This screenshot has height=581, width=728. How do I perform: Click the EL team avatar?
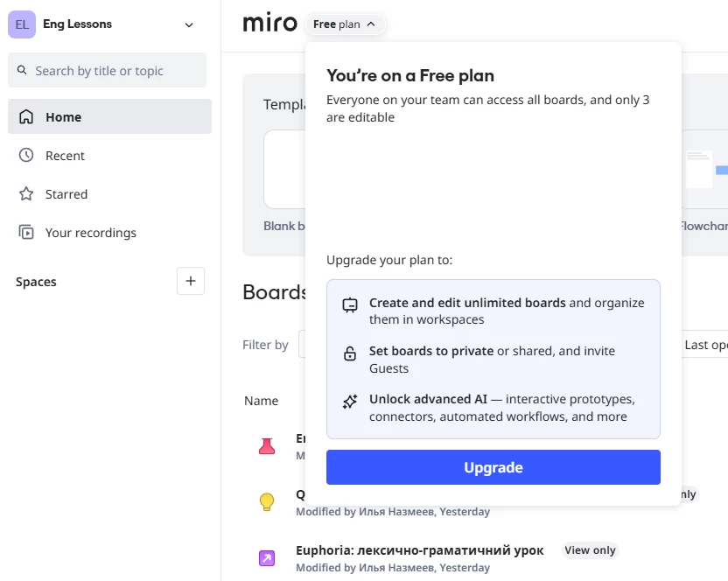point(22,24)
